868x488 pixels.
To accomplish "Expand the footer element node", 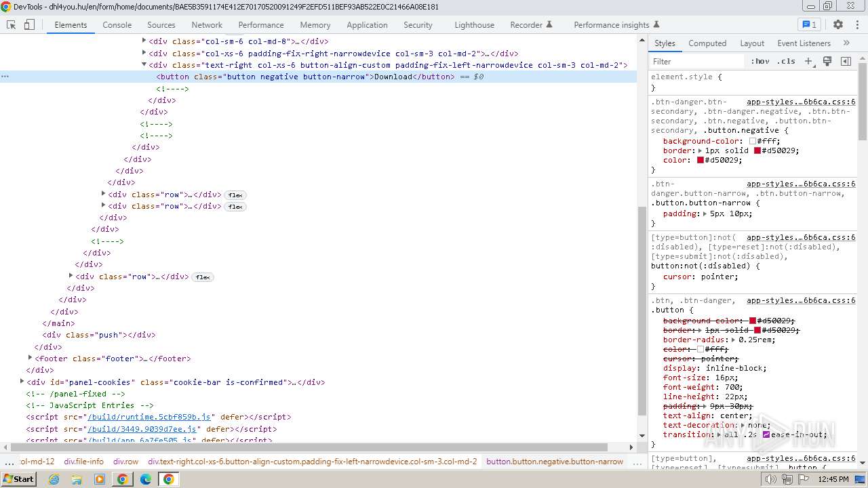I will pyautogui.click(x=31, y=359).
